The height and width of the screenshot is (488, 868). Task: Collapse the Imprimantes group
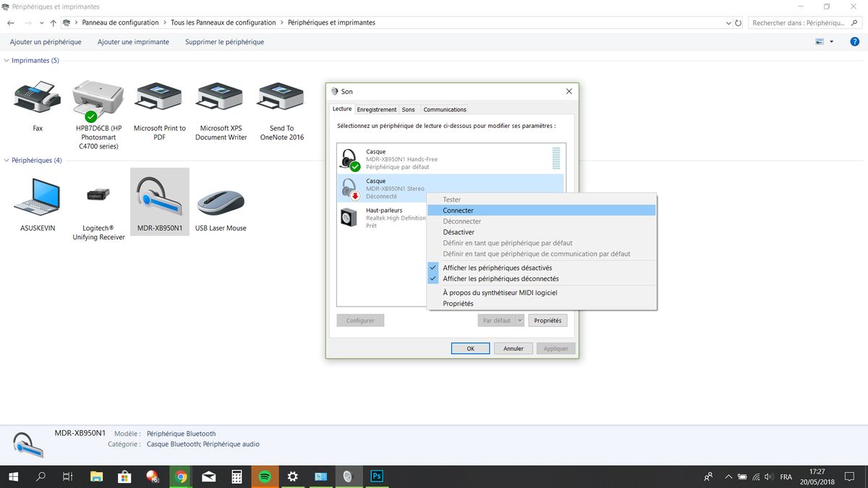pos(7,61)
